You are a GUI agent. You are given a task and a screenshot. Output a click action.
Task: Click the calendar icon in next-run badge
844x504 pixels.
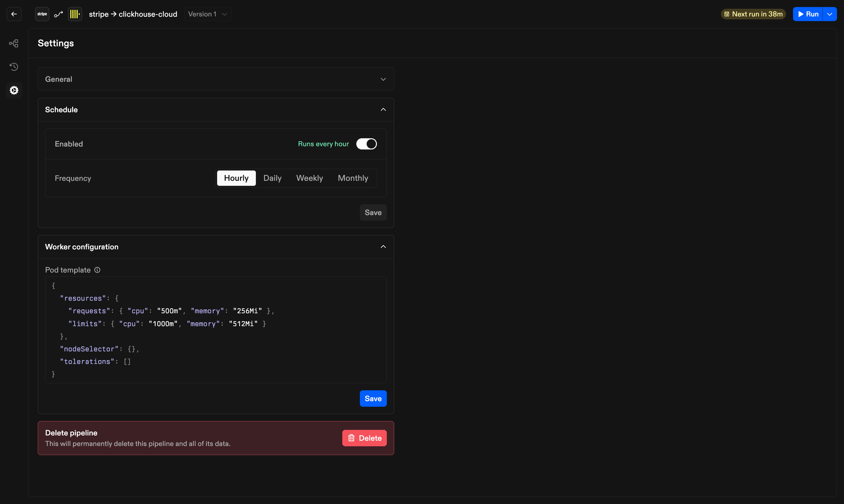pos(726,14)
